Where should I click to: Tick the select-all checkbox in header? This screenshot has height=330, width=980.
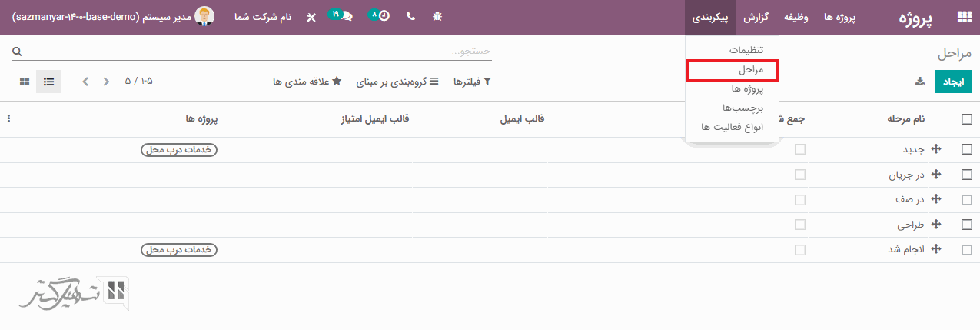pos(967,119)
